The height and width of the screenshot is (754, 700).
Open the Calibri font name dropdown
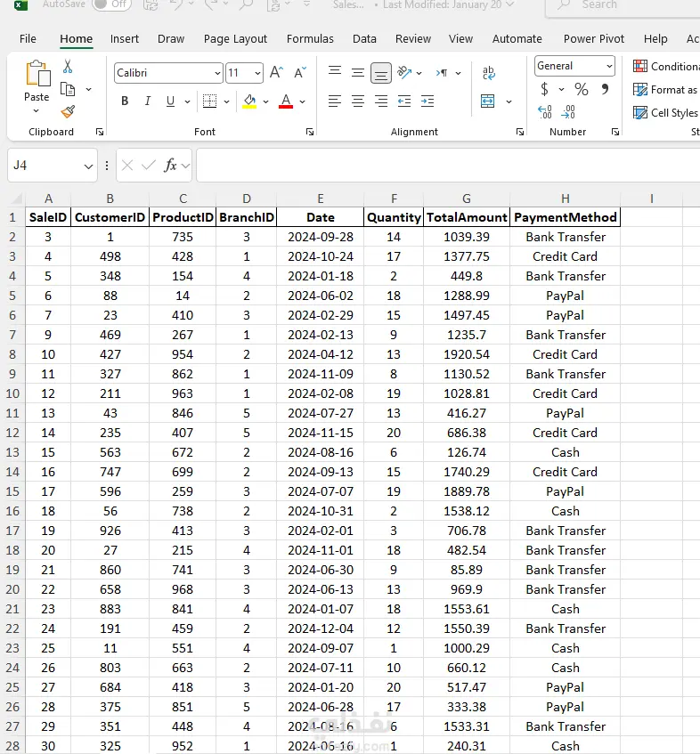[217, 73]
